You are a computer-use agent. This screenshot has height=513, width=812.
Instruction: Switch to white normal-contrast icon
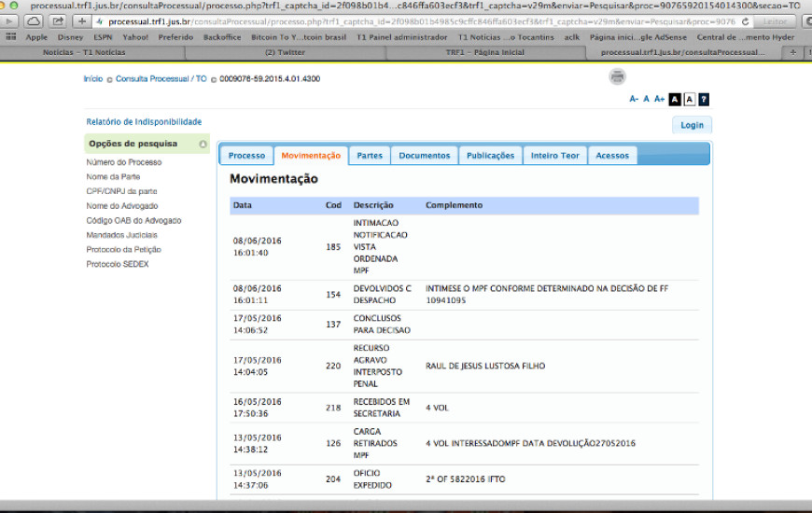(x=689, y=99)
